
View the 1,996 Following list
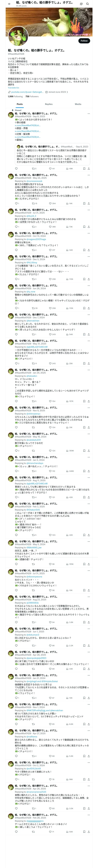click(x=15, y=96)
